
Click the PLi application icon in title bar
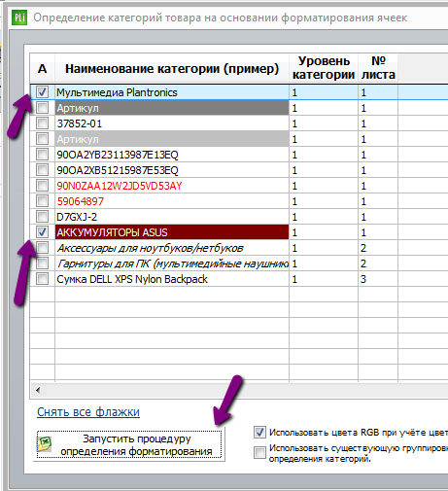click(x=19, y=18)
